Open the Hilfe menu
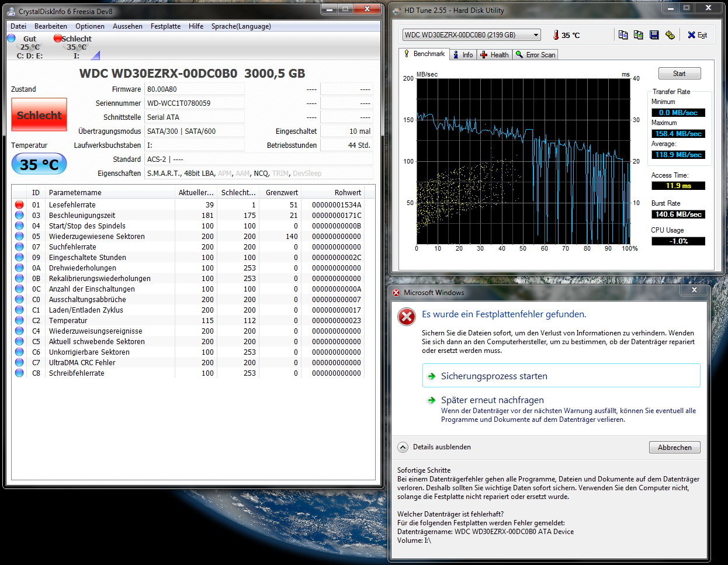Screen dimensions: 728x565 tap(196, 26)
